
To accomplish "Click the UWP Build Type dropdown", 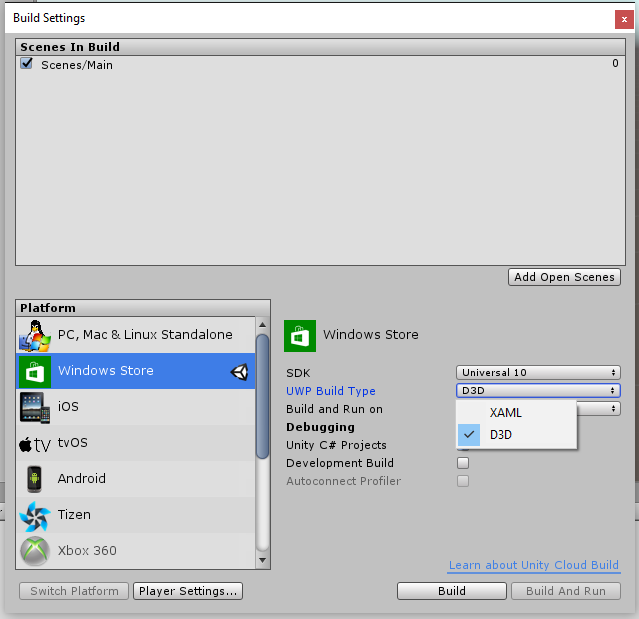I will 538,390.
